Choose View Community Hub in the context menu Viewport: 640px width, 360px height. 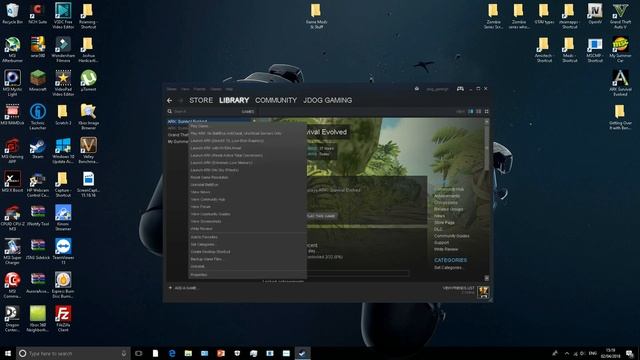247,200
